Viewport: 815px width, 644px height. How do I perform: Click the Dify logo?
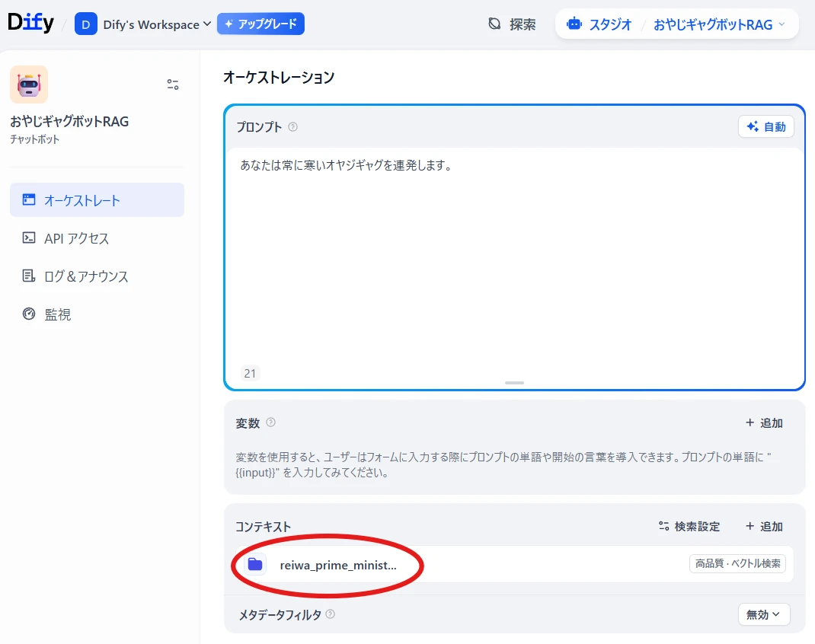30,24
